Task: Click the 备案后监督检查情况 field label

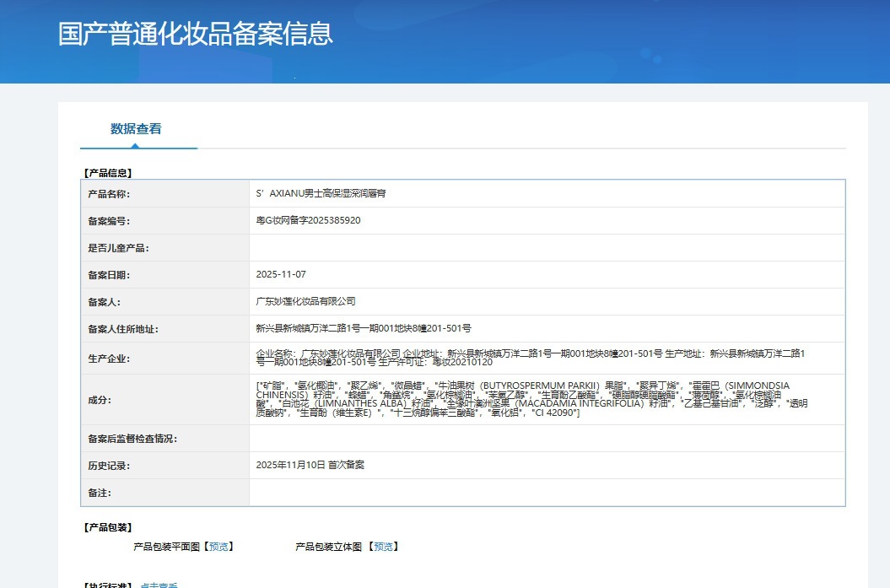Action: tap(132, 439)
